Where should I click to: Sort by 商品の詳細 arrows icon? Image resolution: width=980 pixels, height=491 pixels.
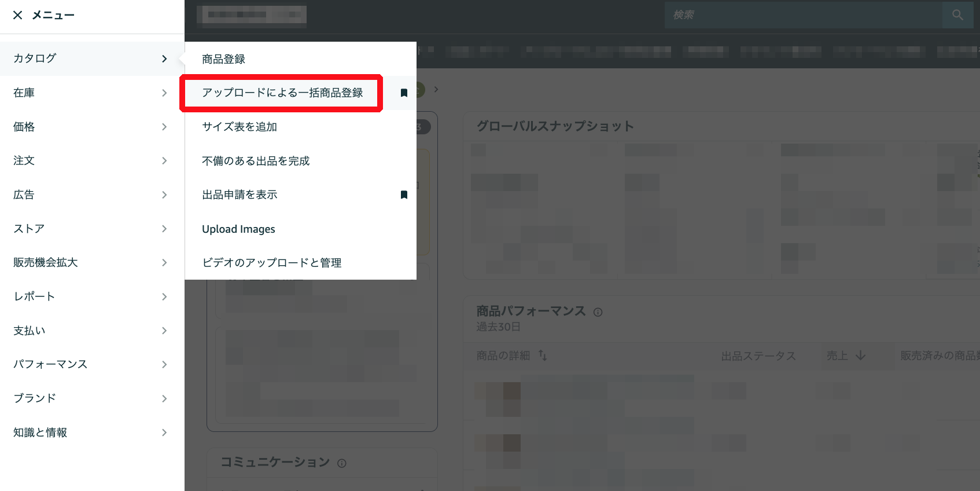(x=543, y=356)
